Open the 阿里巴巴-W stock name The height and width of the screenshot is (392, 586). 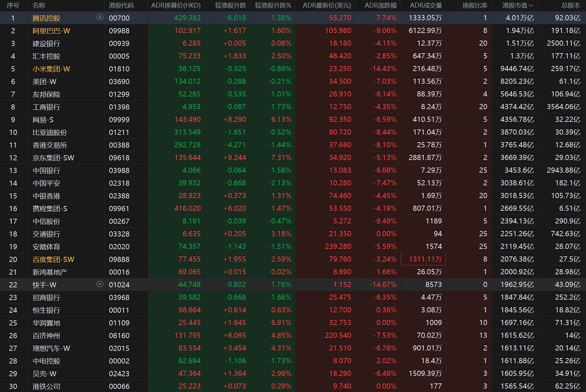(51, 31)
